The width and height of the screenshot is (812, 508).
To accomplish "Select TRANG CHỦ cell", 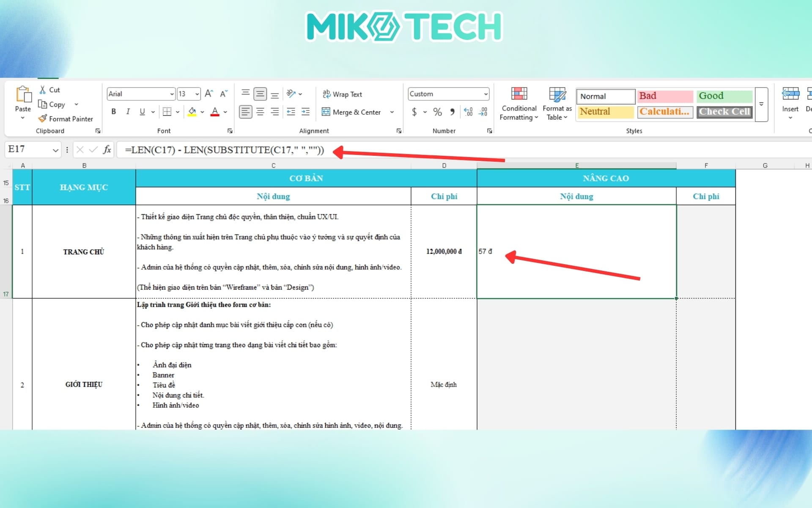I will 84,252.
